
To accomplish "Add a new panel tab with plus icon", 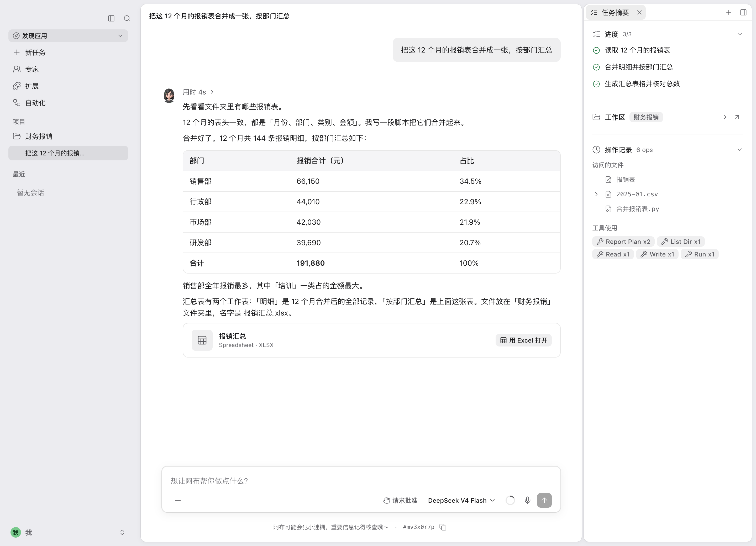I will [729, 13].
